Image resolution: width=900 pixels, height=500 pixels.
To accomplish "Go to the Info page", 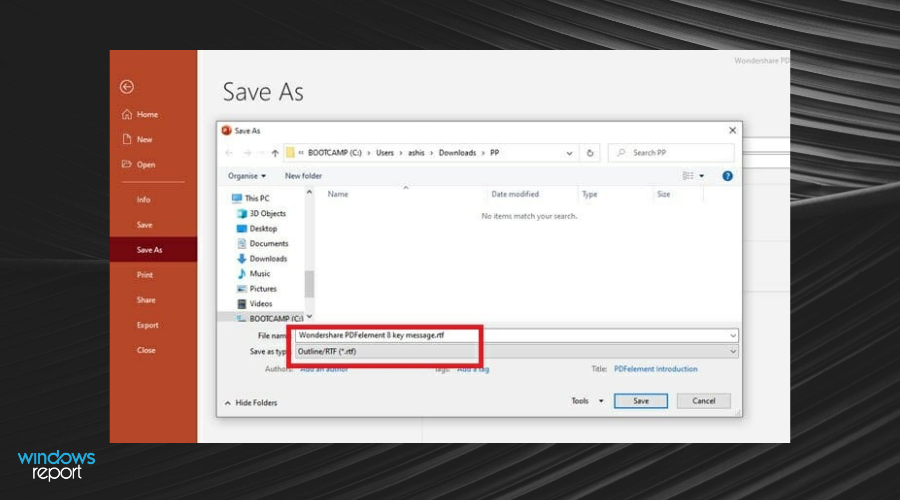I will (143, 200).
